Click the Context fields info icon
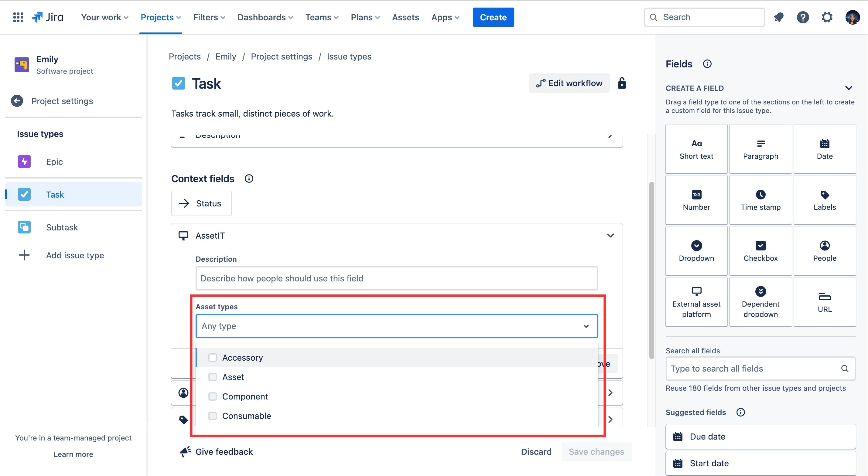The height and width of the screenshot is (476, 868). point(249,178)
